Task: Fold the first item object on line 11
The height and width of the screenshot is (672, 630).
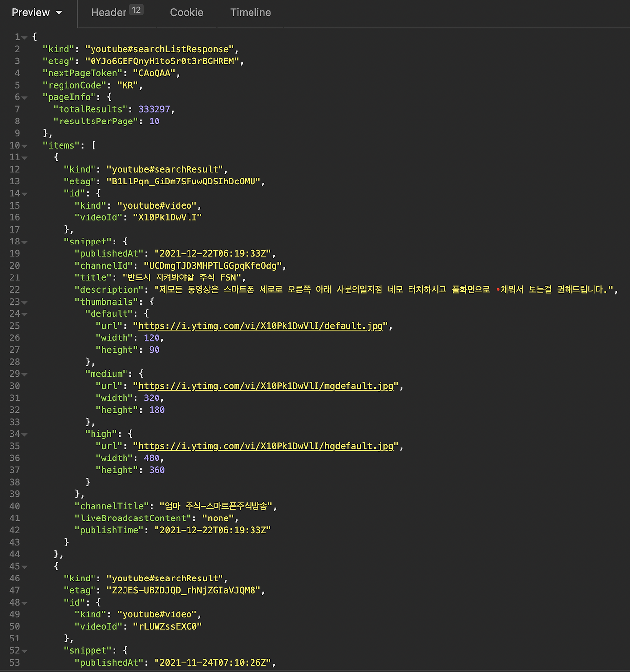Action: click(x=25, y=158)
